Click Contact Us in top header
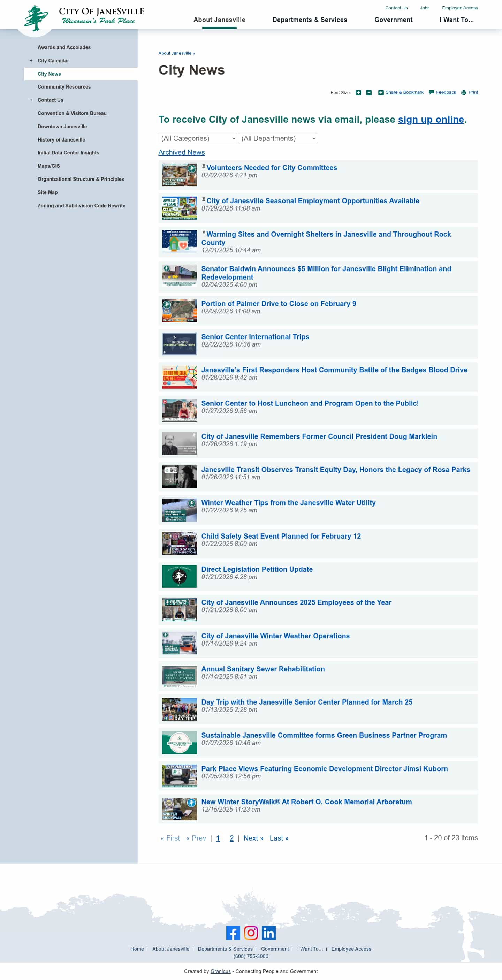This screenshot has height=980, width=502. 396,8
